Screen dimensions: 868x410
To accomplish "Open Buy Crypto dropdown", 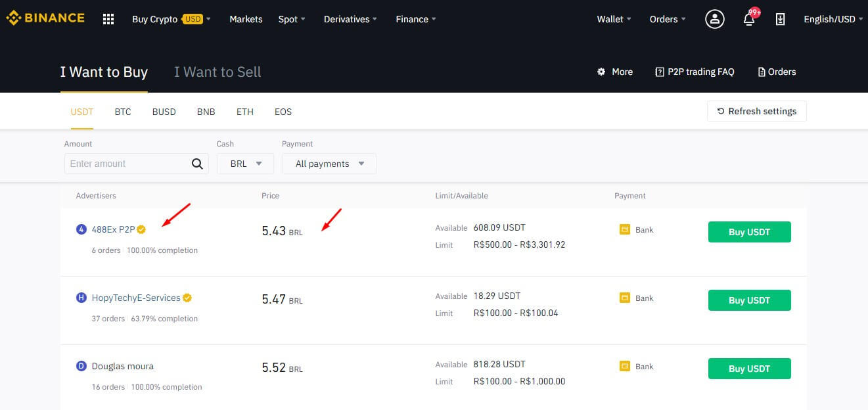I will point(171,19).
